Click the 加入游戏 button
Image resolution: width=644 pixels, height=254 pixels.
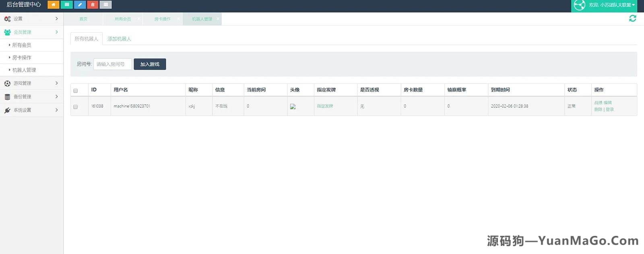coord(150,64)
